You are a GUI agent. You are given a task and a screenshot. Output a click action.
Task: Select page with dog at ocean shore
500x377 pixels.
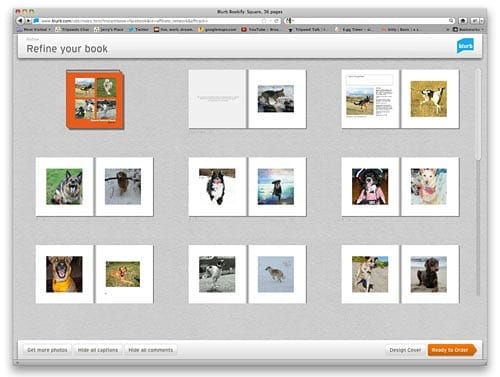click(x=277, y=187)
